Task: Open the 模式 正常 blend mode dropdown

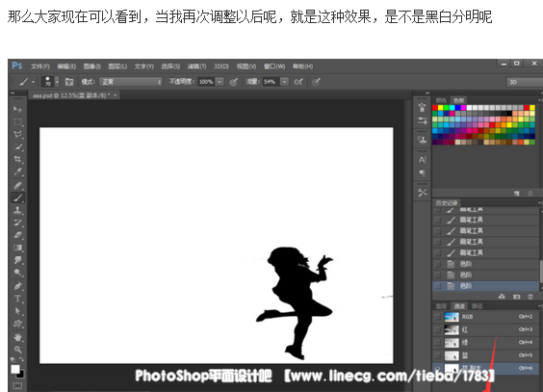Action: (x=131, y=82)
